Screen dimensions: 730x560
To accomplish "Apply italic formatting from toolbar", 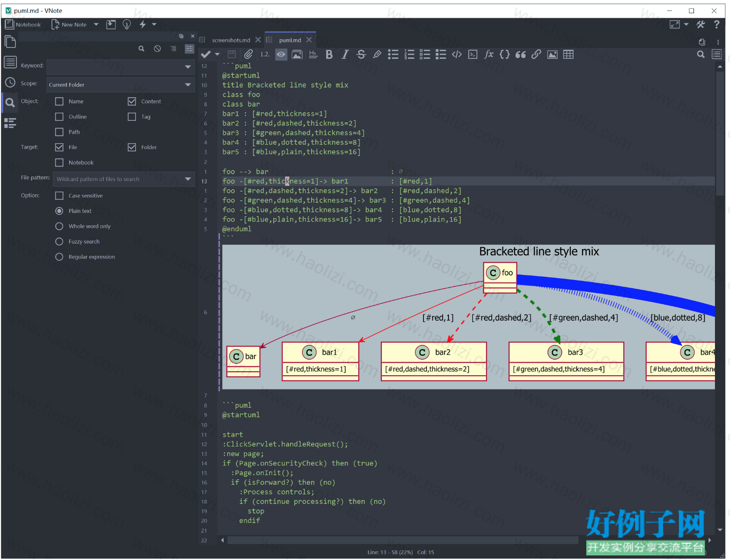I will 345,55.
